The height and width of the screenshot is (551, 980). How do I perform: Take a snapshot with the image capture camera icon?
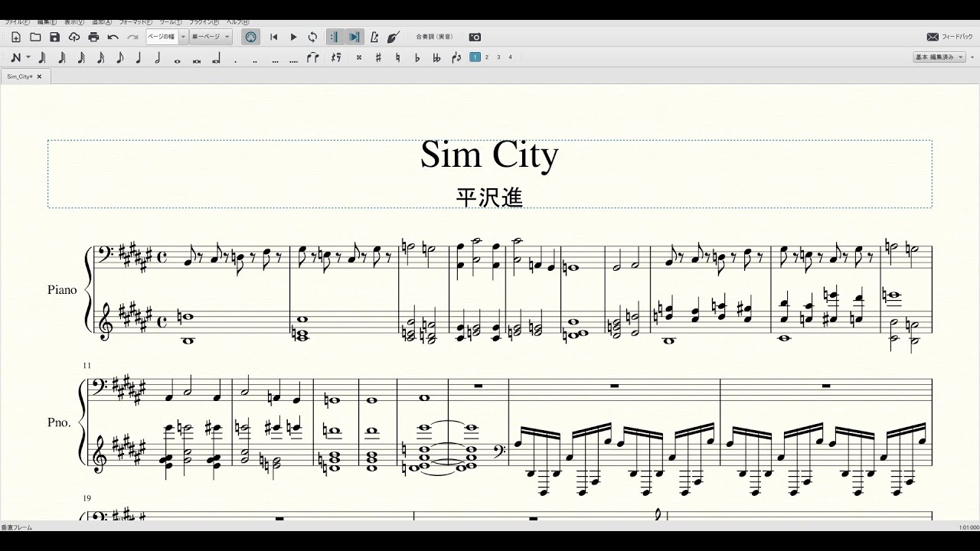[475, 37]
